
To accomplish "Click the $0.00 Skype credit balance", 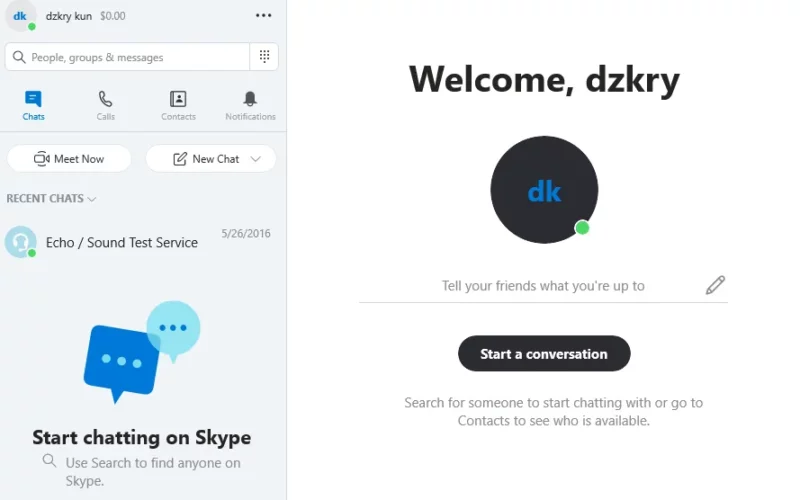I will 113,16.
